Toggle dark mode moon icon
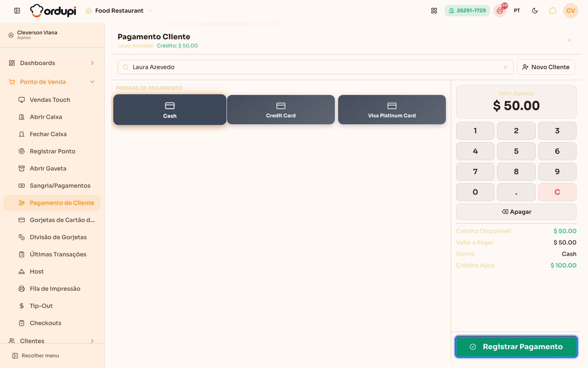The image size is (588, 368). (535, 11)
